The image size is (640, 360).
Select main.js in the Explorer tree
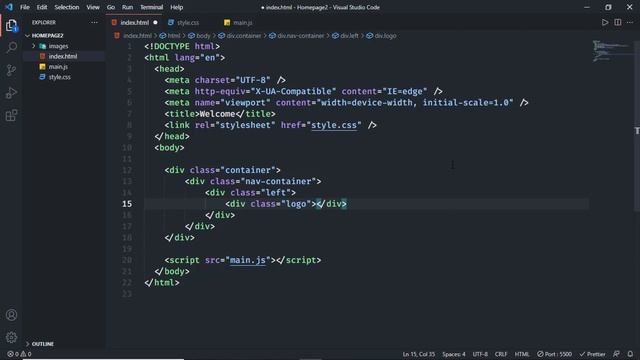pyautogui.click(x=58, y=67)
